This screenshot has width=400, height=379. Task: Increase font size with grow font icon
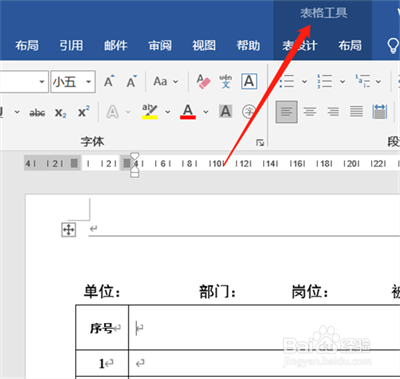(x=109, y=81)
